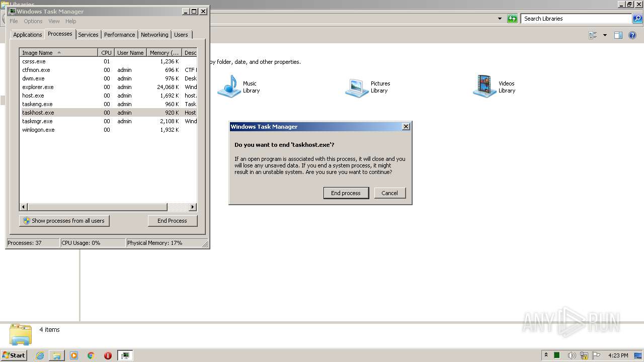Screen dimensions: 644x362
Task: Select the taskmgr.exe process row
Action: 108,121
